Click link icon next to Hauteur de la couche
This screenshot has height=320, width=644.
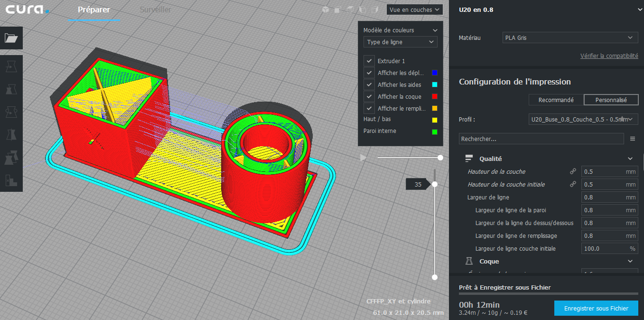[573, 171]
